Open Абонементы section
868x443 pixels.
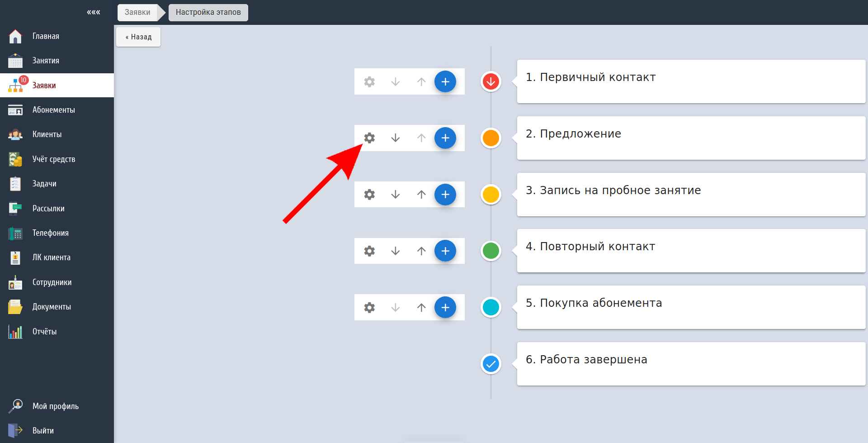pyautogui.click(x=57, y=110)
